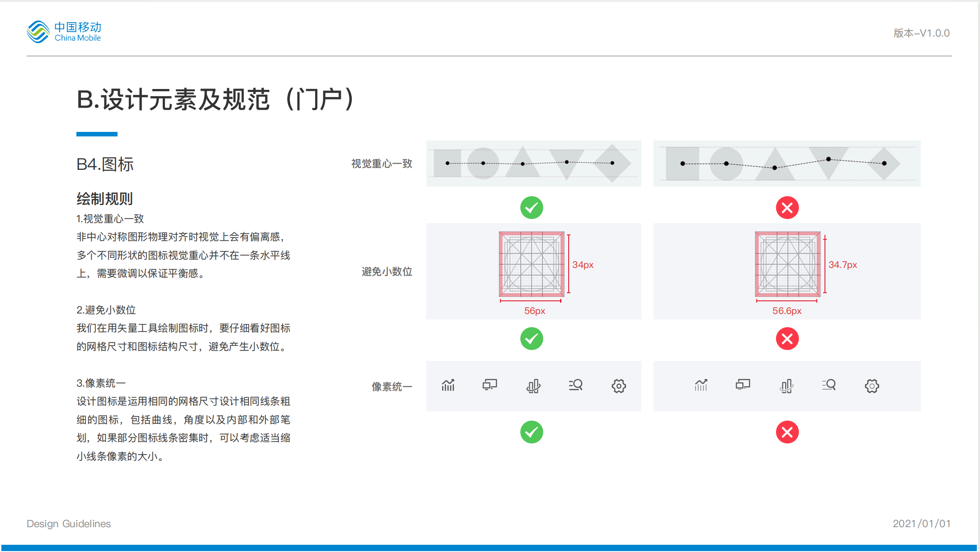Click the red X below the misaligned shapes example

pyautogui.click(x=787, y=208)
